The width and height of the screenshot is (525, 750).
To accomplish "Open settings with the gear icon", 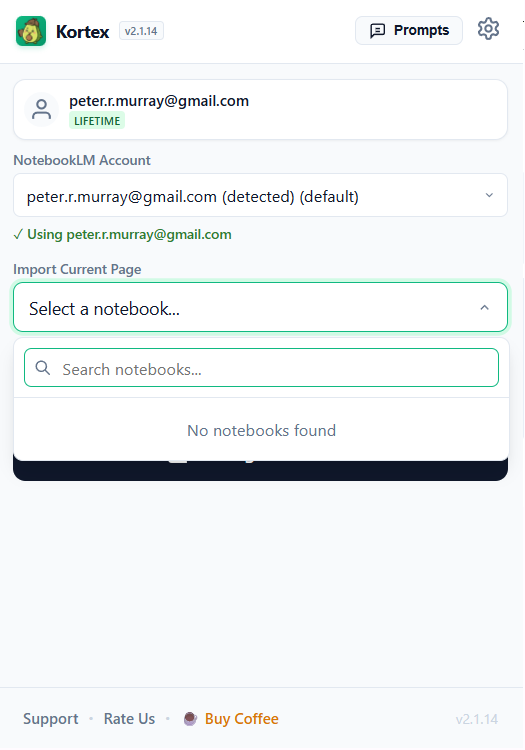I will tap(488, 30).
